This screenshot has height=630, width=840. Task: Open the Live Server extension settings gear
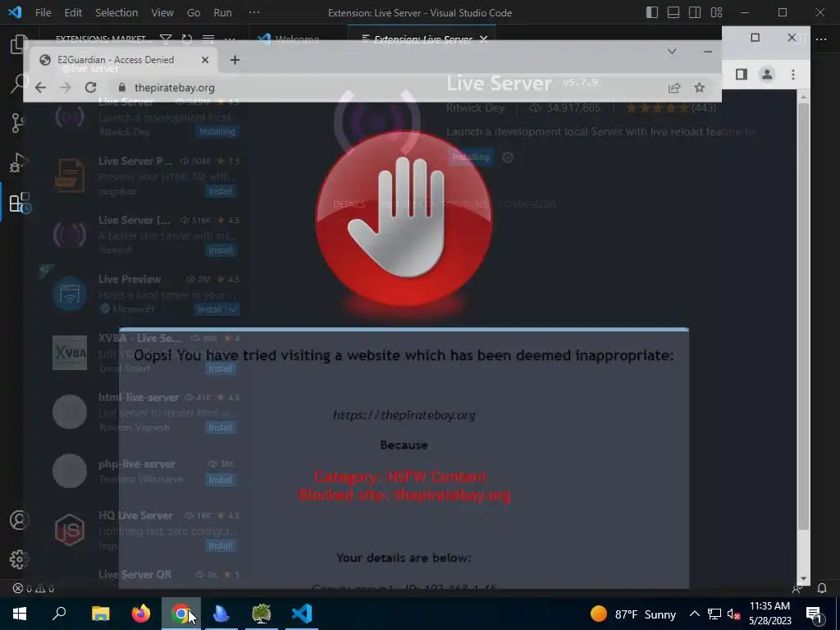(507, 157)
